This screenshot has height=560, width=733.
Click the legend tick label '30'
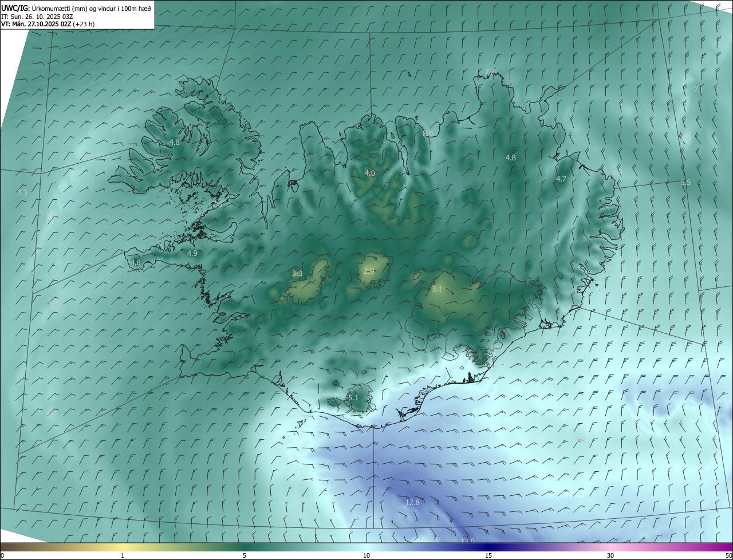610,555
